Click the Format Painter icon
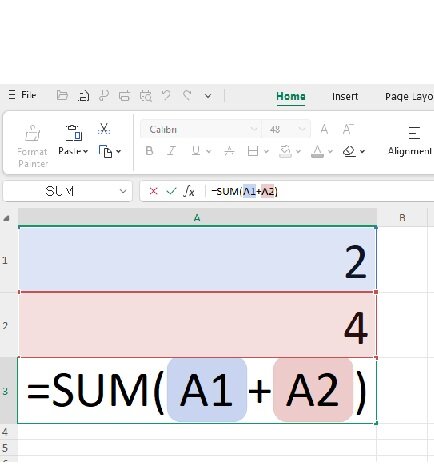This screenshot has height=467, width=434. pos(33,133)
